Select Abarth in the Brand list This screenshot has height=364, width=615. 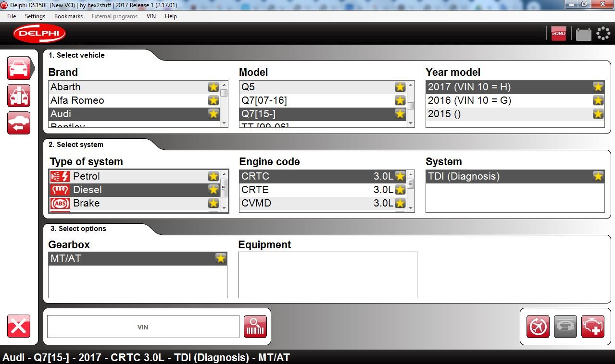(65, 87)
